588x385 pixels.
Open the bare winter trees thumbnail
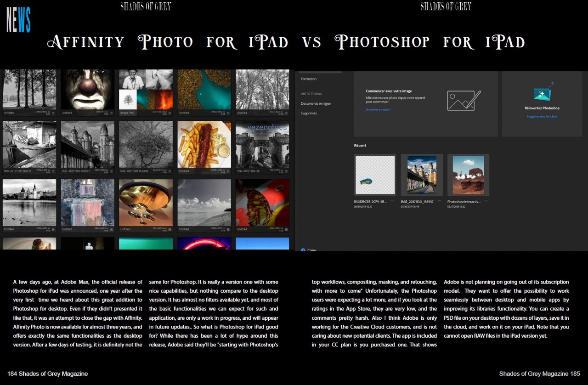[x=262, y=90]
